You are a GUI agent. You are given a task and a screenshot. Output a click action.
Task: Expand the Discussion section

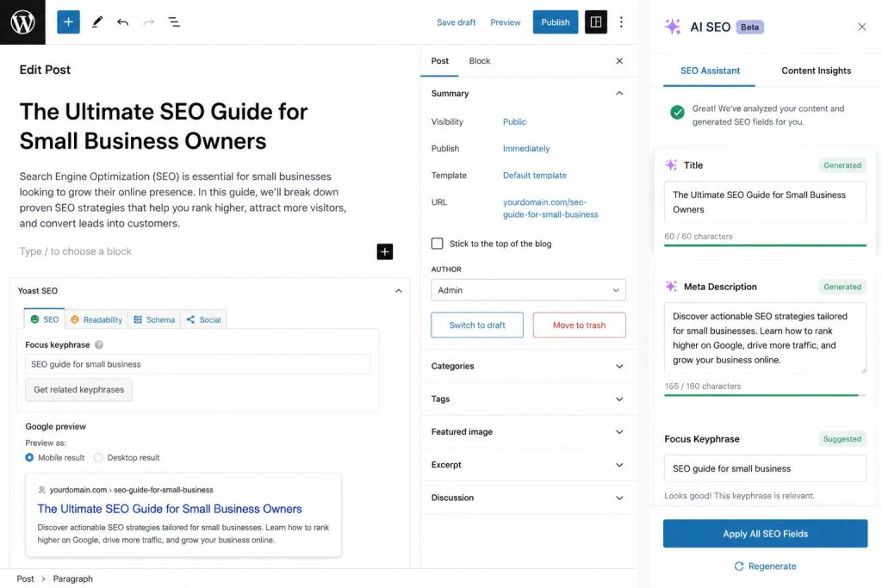[528, 498]
